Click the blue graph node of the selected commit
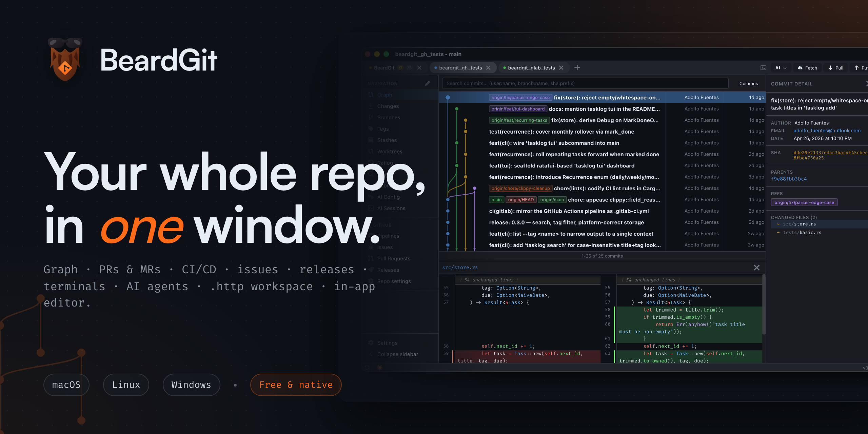This screenshot has width=868, height=434. [x=448, y=97]
